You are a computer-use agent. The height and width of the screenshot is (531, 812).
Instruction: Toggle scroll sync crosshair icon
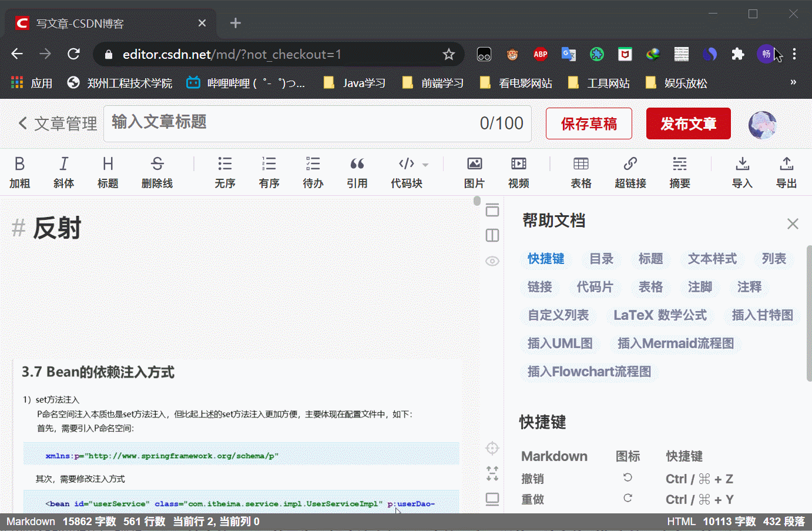[492, 448]
